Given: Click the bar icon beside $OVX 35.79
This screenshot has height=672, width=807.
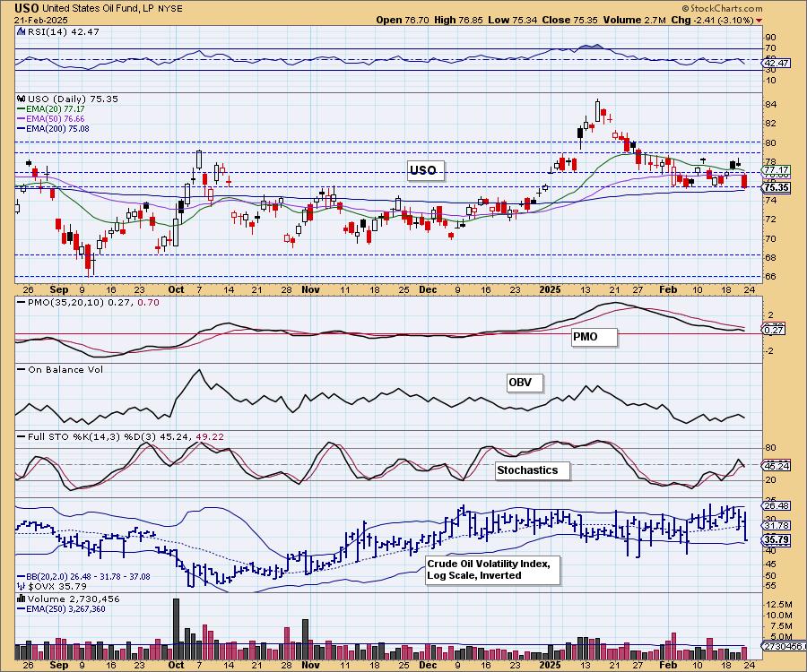Looking at the screenshot, I should 22,586.
